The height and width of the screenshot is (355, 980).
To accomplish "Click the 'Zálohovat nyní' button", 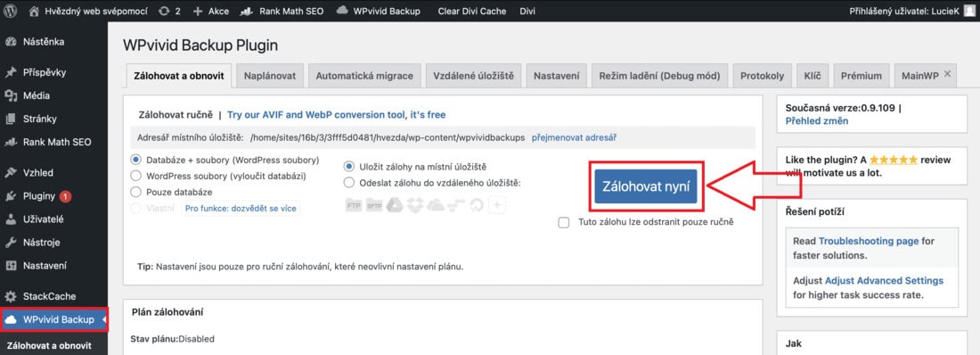I will (x=646, y=186).
